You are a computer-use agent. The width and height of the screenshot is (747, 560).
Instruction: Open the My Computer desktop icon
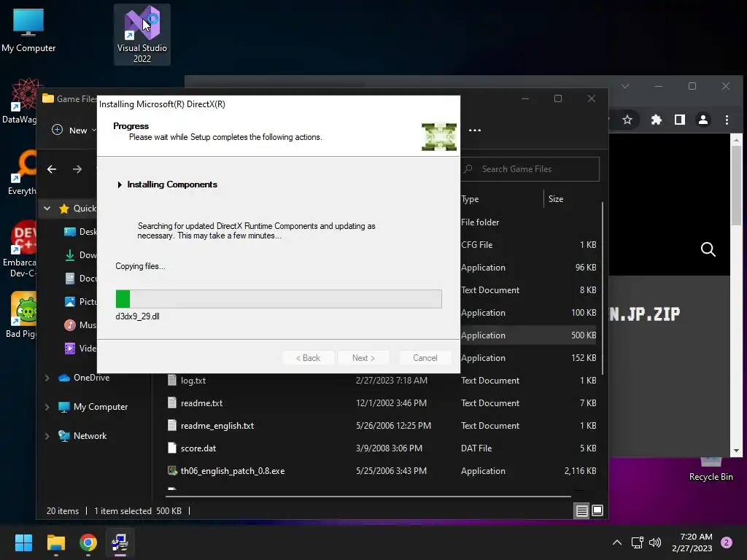(x=28, y=30)
